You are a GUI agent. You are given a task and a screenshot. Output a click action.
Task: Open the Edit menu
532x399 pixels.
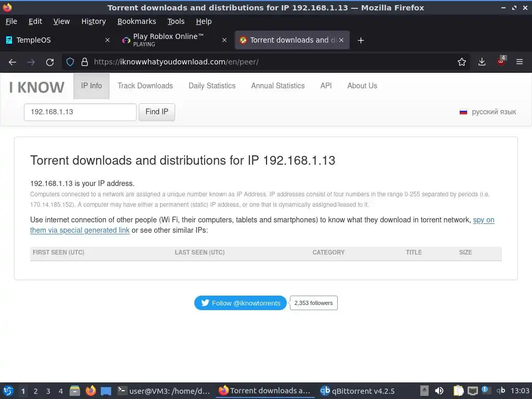pyautogui.click(x=35, y=21)
